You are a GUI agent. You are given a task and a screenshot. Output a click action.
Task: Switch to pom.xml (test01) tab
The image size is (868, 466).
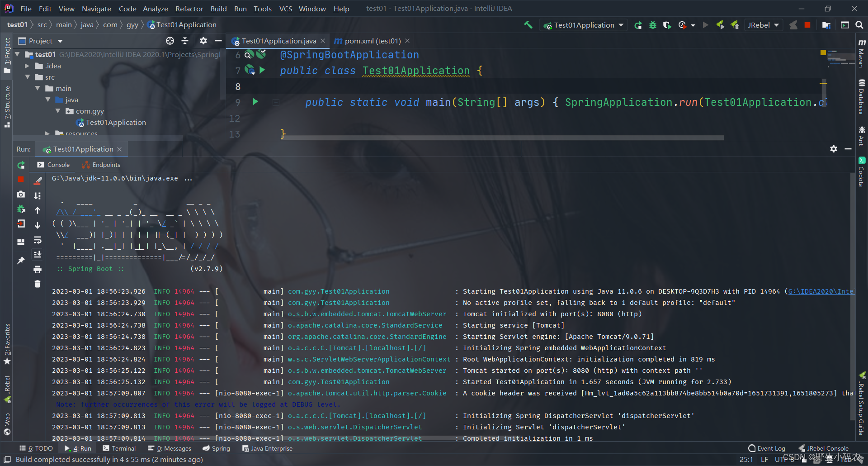point(372,41)
